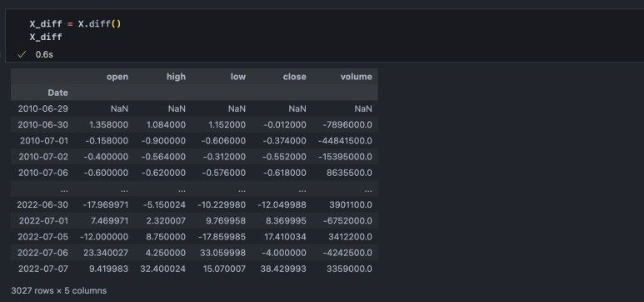Click the 2010-07-01 row label

click(44, 141)
